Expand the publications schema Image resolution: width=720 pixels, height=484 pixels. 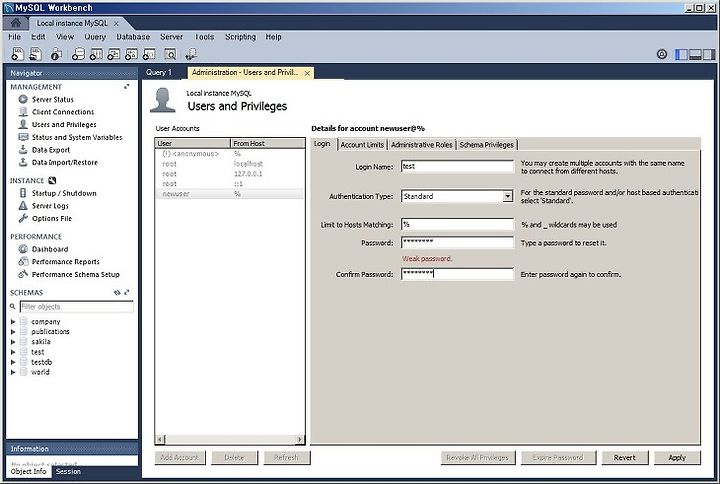(13, 332)
